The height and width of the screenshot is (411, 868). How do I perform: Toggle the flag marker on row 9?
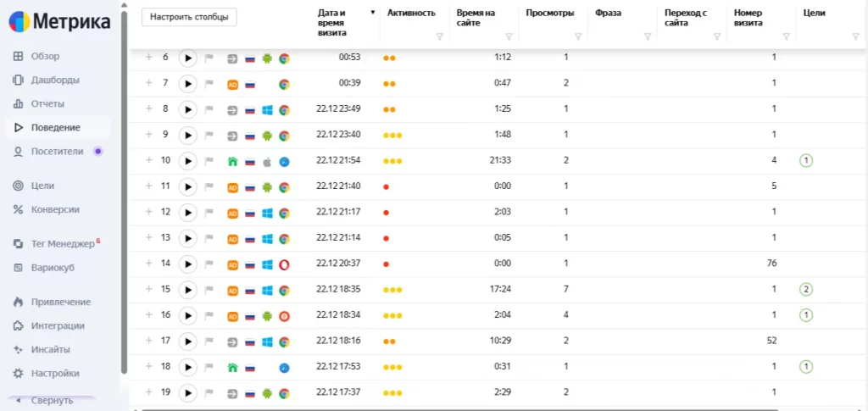pyautogui.click(x=208, y=136)
